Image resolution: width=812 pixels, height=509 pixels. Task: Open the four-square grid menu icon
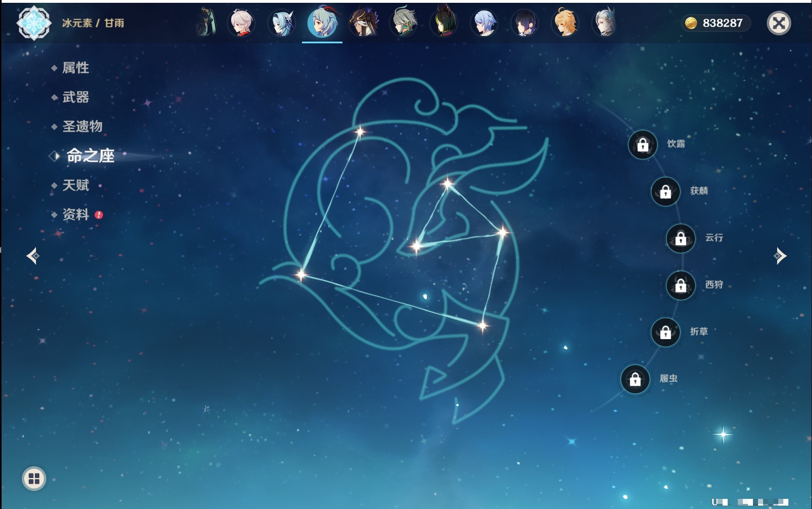[34, 479]
